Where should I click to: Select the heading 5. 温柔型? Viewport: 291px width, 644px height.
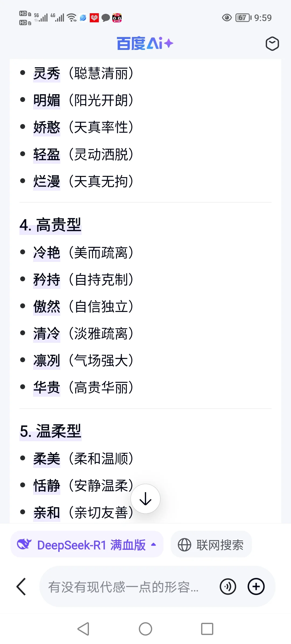coord(50,431)
